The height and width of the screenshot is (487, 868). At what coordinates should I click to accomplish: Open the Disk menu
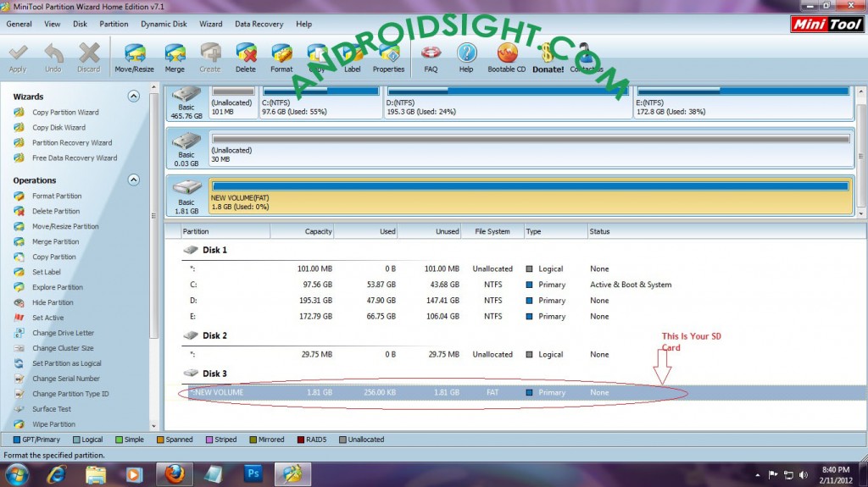pos(81,25)
